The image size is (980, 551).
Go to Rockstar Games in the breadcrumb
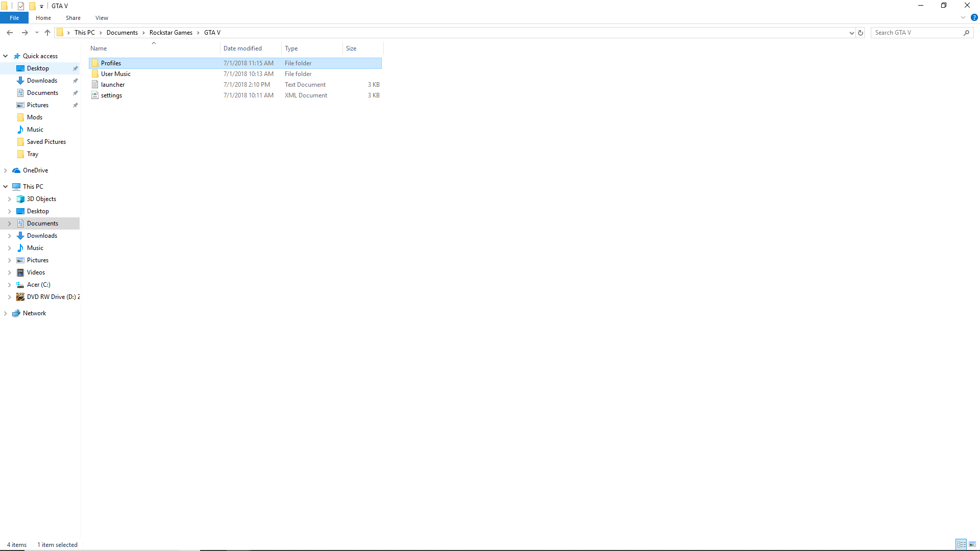170,33
